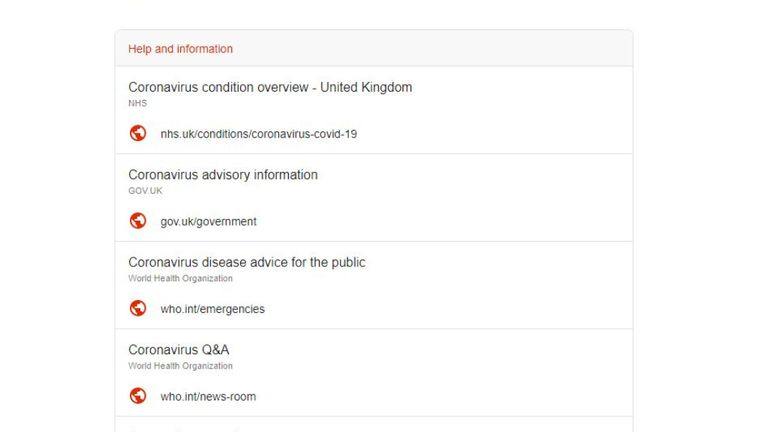Click the grey header bar right of heading
This screenshot has height=432, width=768.
tap(431, 48)
